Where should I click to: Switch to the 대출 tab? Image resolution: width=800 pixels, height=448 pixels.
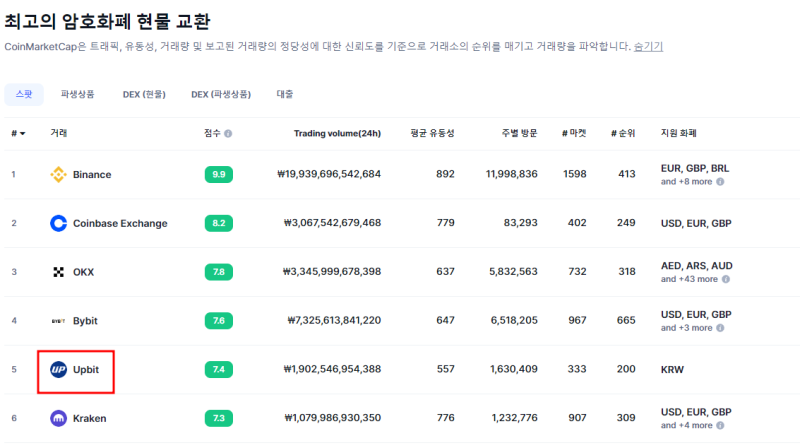click(x=285, y=94)
